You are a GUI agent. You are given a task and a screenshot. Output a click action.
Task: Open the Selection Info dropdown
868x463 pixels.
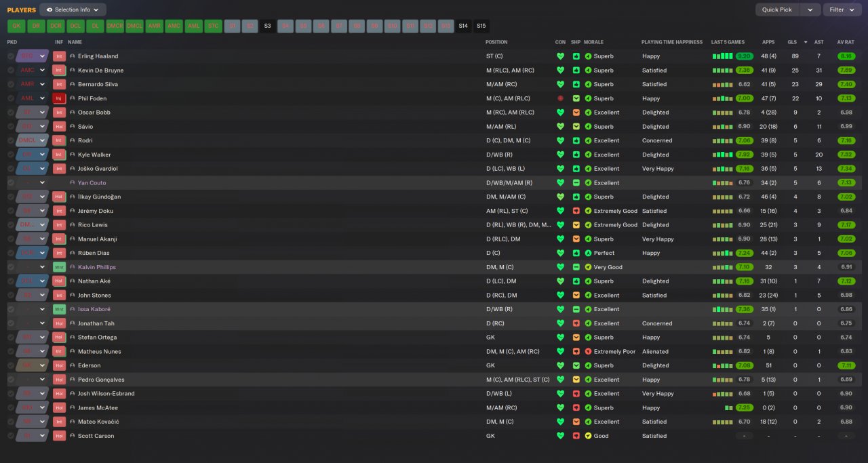pos(73,9)
